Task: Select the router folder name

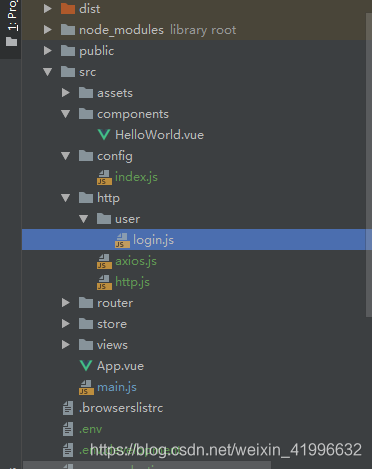Action: pos(115,303)
